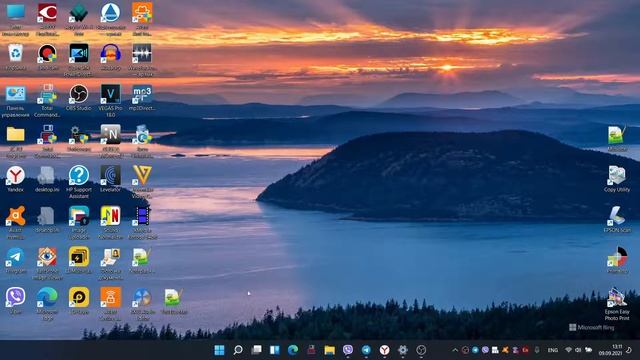The image size is (640, 360).
Task: Select the mp3Direct desktop shortcut
Action: pyautogui.click(x=142, y=94)
